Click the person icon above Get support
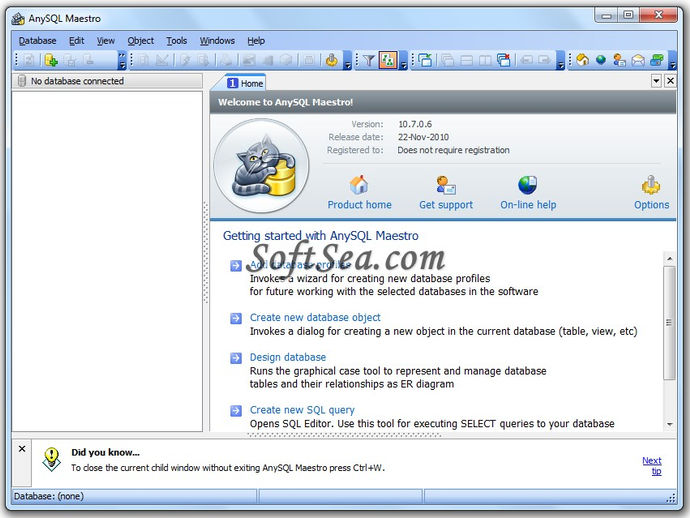Viewport: 690px width, 518px height. click(446, 185)
